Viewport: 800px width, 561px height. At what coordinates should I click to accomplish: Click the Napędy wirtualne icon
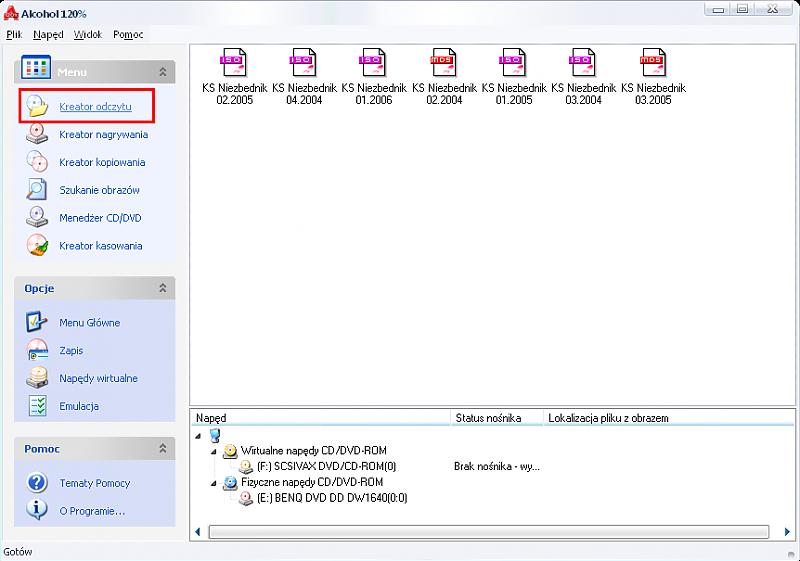pos(37,378)
